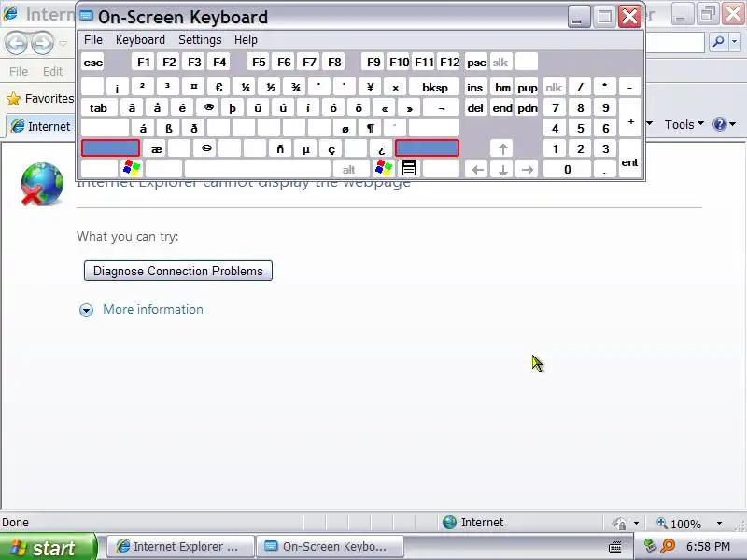Click the ø key
Image resolution: width=747 pixels, height=560 pixels.
(x=345, y=128)
